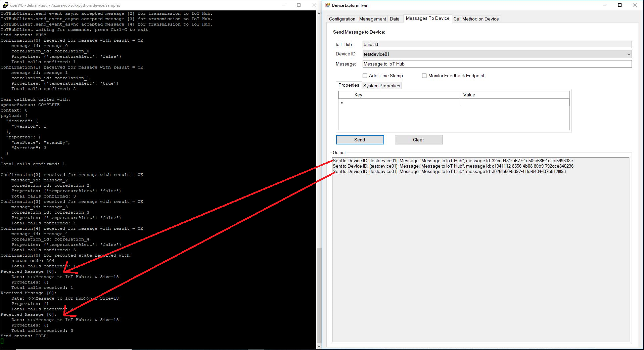Click the PuTTY terminal title bar icon
This screenshot has width=644, height=350.
[x=5, y=5]
